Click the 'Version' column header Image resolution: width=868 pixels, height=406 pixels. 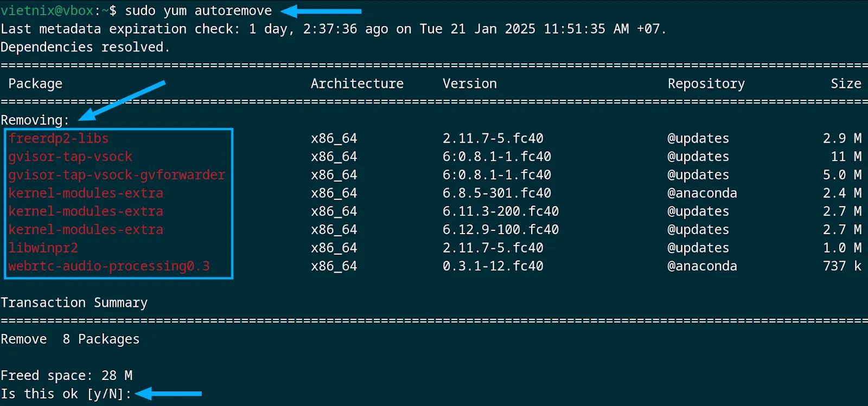coord(470,83)
